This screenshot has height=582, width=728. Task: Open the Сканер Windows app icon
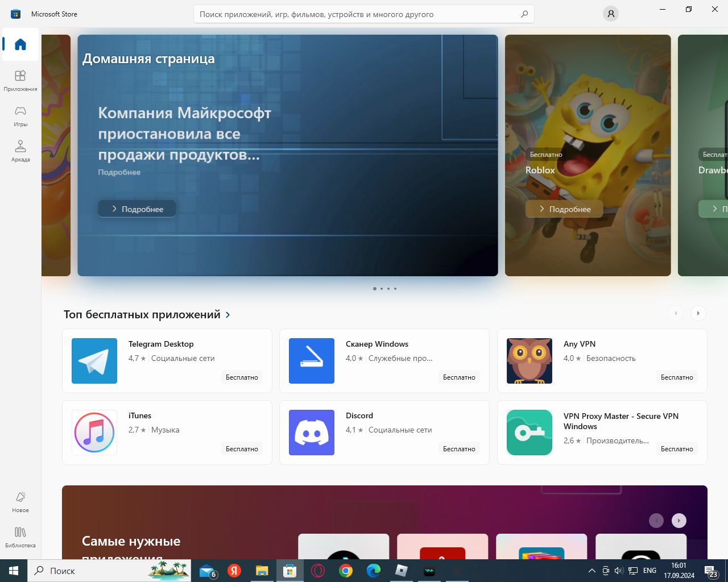point(312,361)
